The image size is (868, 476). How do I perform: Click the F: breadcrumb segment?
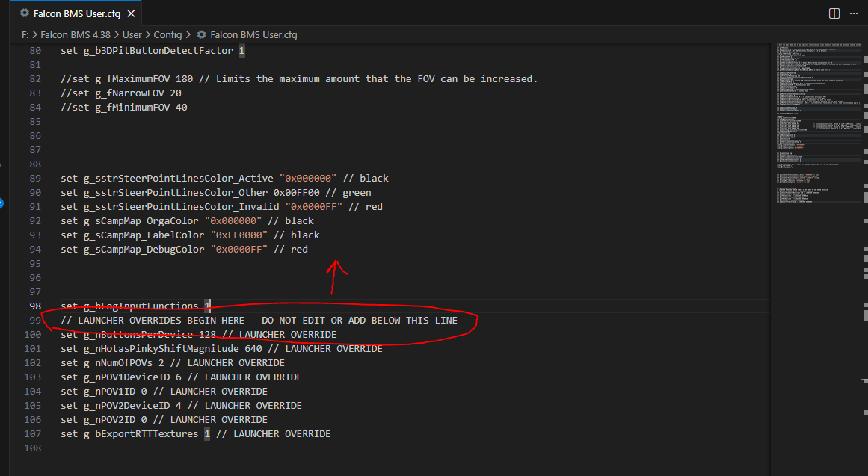(x=25, y=34)
